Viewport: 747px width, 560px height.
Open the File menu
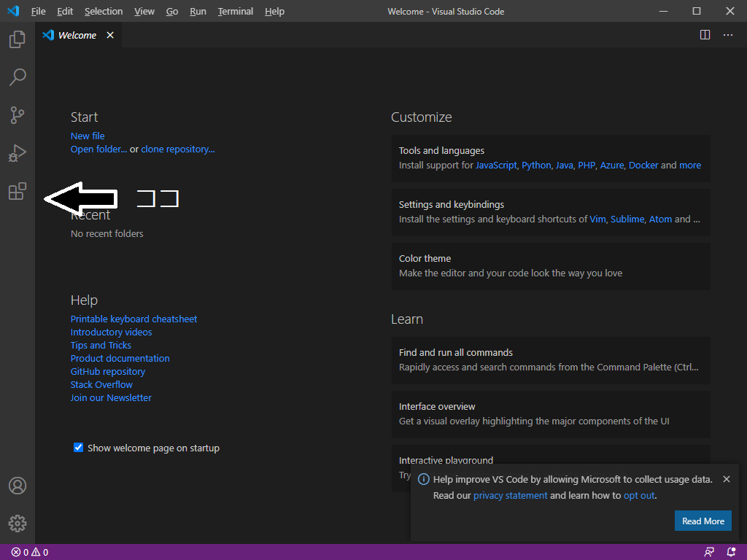[38, 12]
